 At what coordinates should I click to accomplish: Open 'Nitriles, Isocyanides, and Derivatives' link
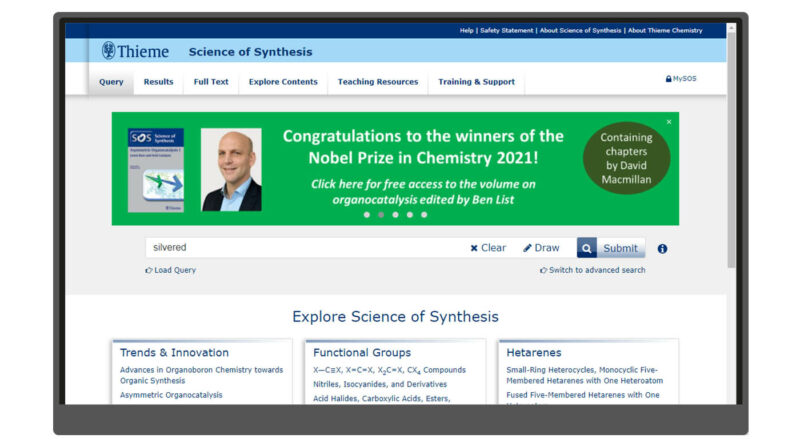tap(380, 384)
